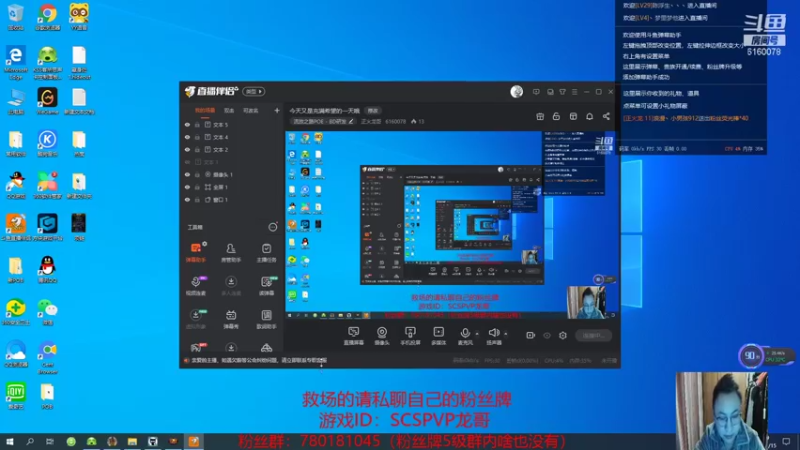
Task: Open iQIYI desktop shortcut
Action: click(x=16, y=396)
